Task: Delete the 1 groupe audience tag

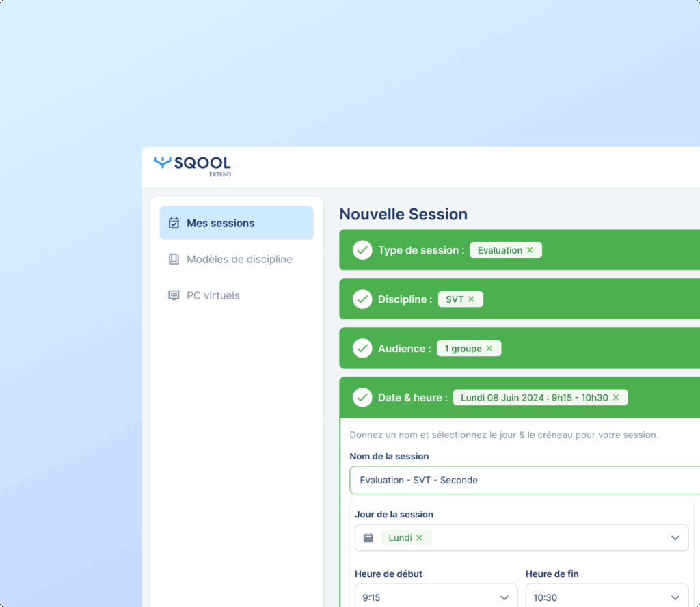Action: pyautogui.click(x=489, y=349)
